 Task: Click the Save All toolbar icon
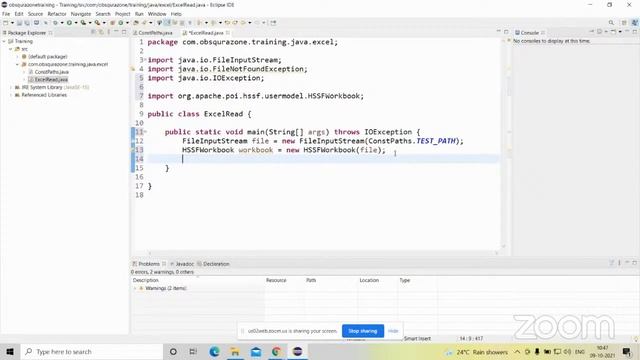point(27,23)
